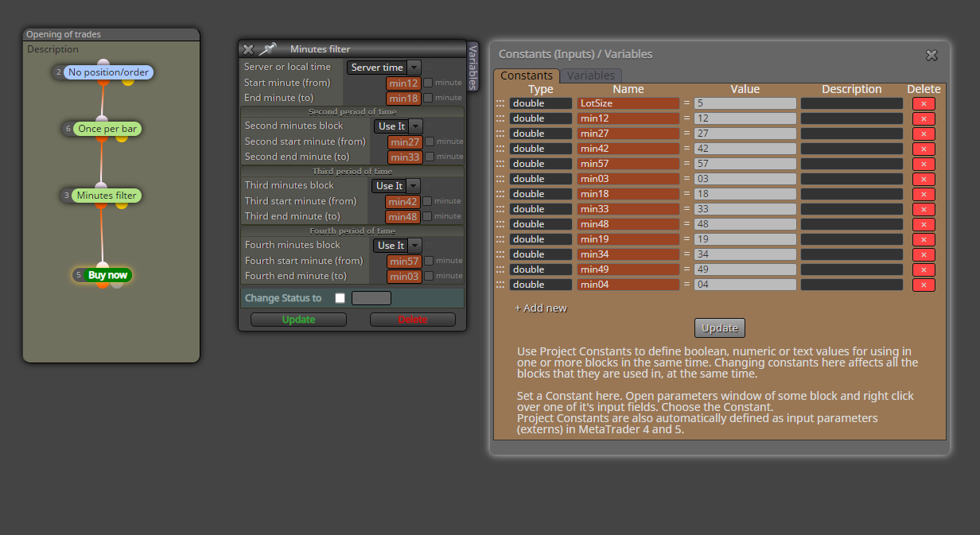Click the pin icon in Minutes filter panel
Viewport: 980px width, 535px height.
pyautogui.click(x=267, y=49)
